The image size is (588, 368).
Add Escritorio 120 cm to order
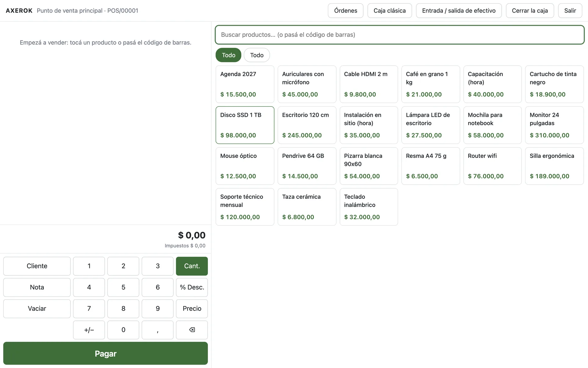[x=307, y=125]
